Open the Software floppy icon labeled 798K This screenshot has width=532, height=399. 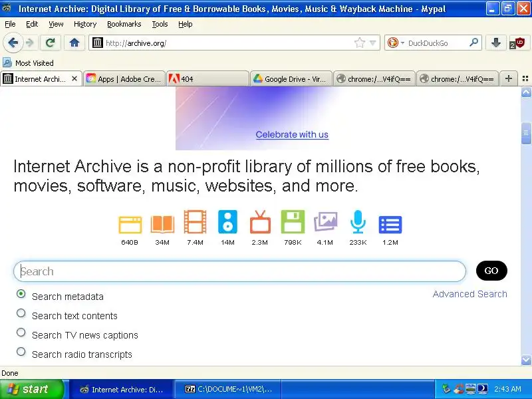[293, 222]
